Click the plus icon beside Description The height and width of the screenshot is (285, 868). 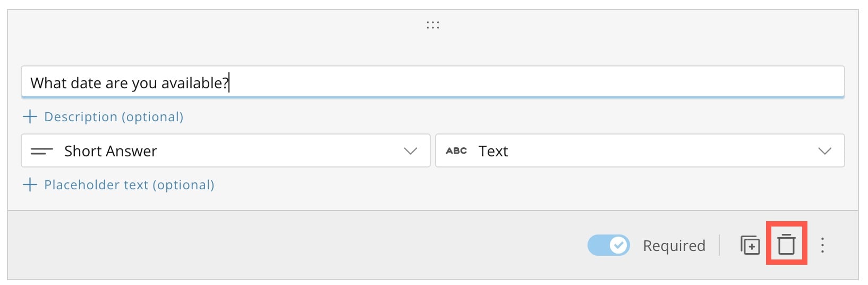point(30,116)
